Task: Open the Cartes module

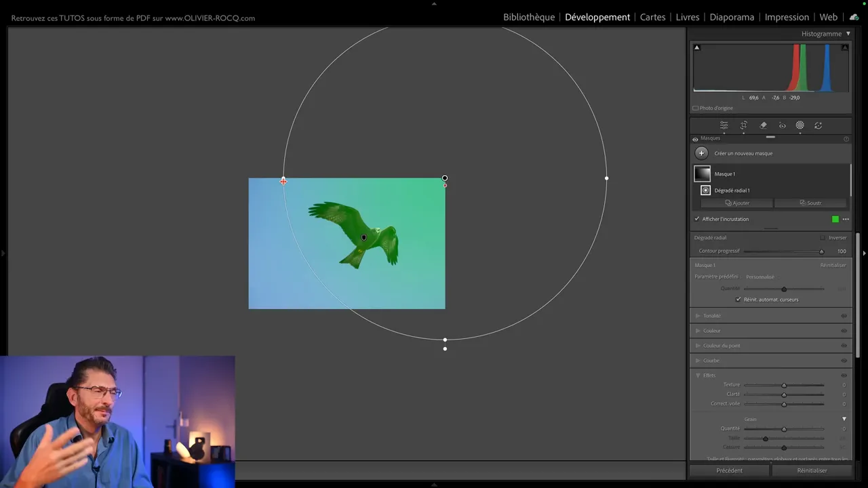Action: 652,17
